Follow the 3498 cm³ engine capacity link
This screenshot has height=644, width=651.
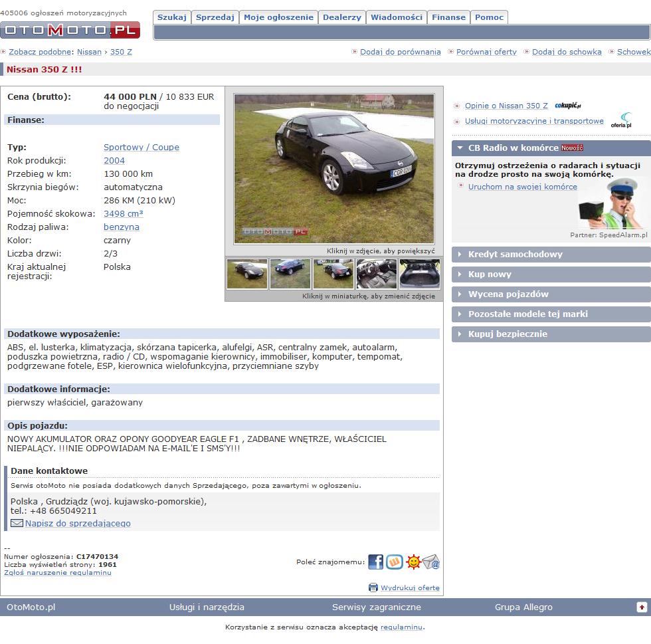pyautogui.click(x=124, y=213)
